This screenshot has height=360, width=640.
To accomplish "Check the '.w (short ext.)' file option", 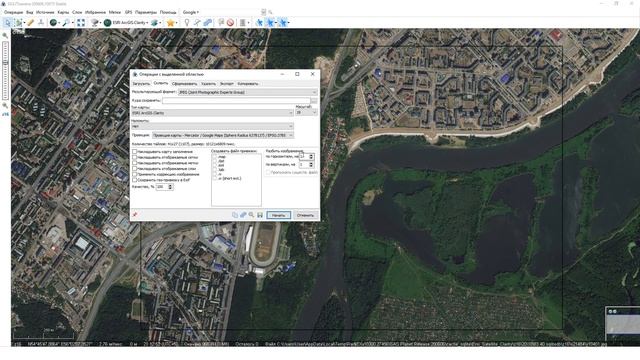I will 215,178.
